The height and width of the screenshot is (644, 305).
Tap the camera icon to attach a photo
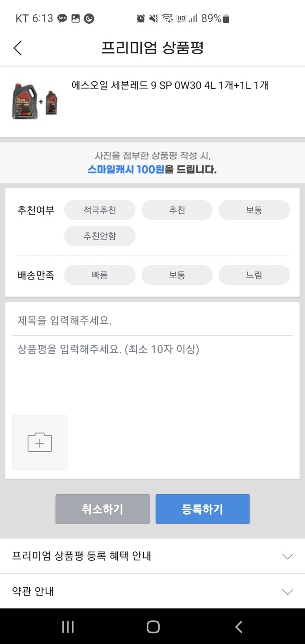(39, 442)
